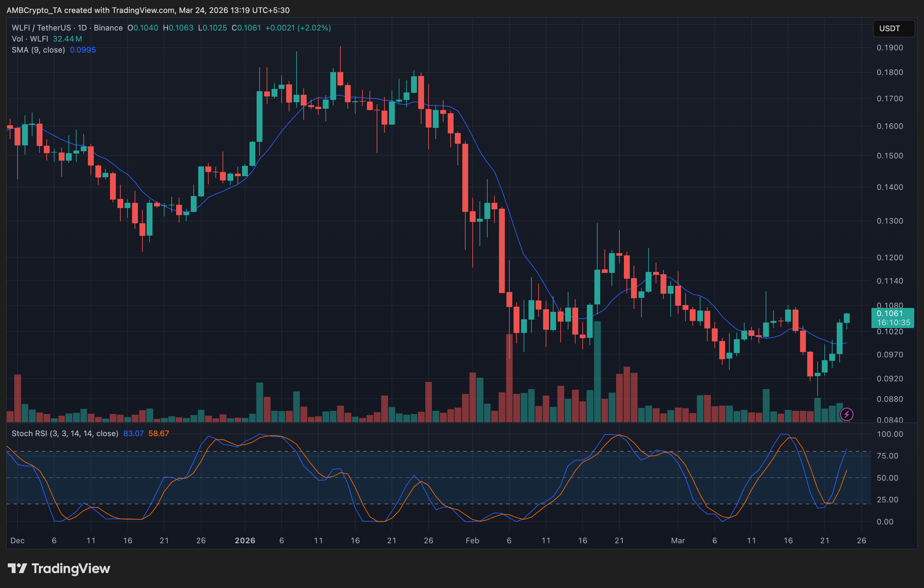Image resolution: width=924 pixels, height=588 pixels.
Task: Click the Dec label on time axis
Action: point(17,540)
